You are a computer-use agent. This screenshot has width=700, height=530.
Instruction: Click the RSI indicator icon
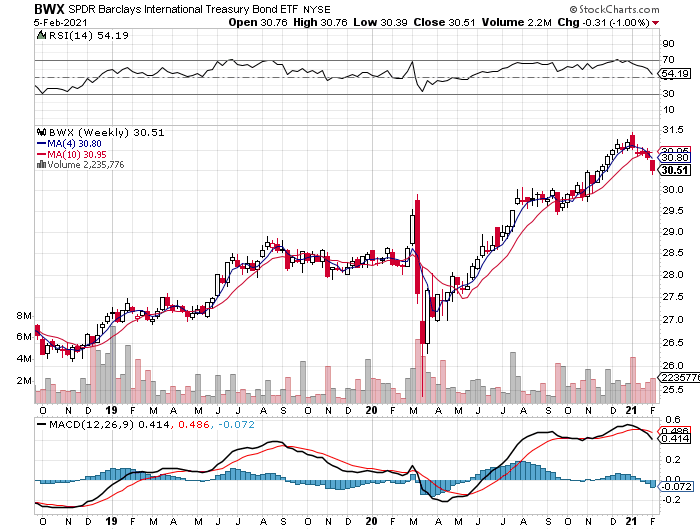point(42,35)
